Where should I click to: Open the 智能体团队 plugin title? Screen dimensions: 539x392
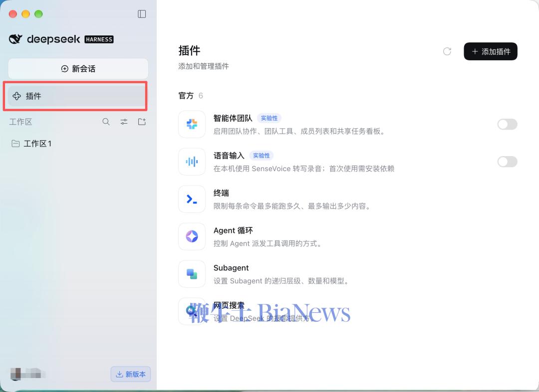point(233,118)
